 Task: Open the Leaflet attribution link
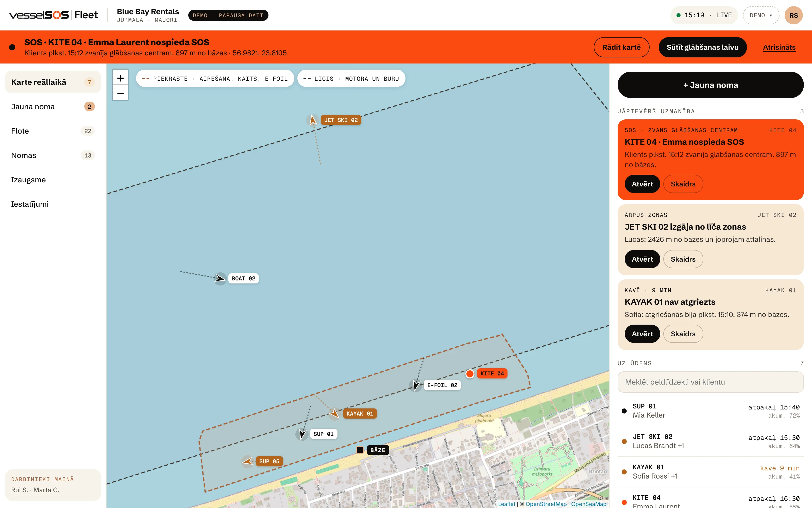click(x=506, y=504)
